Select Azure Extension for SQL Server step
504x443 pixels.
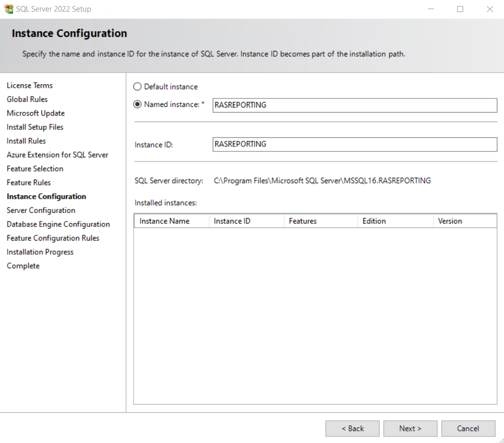click(x=57, y=155)
